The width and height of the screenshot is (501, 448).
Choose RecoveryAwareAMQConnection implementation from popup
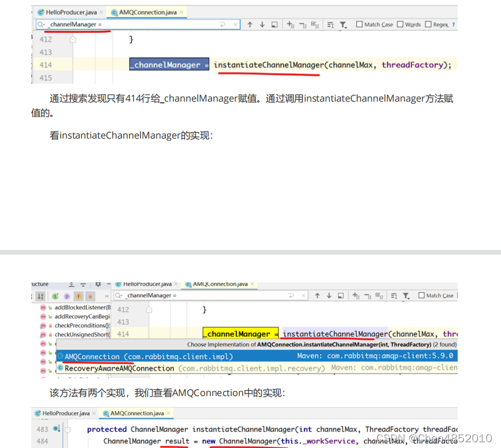click(257, 368)
